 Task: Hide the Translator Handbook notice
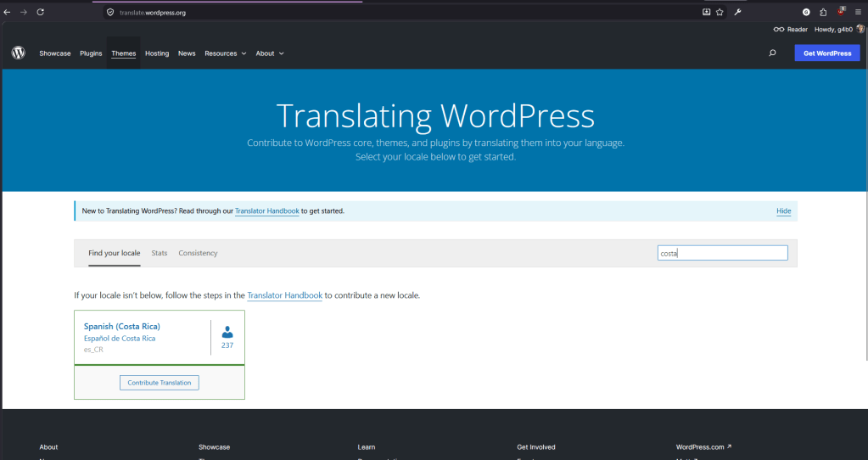click(x=783, y=210)
